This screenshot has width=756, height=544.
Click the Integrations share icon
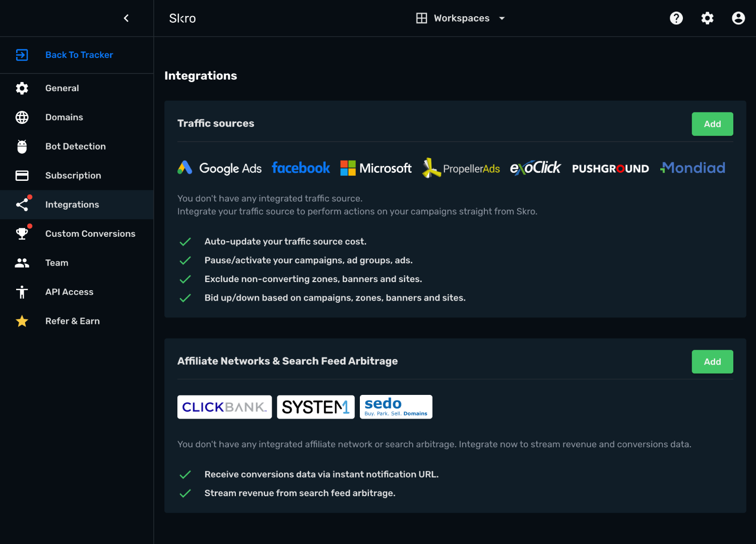coord(22,205)
